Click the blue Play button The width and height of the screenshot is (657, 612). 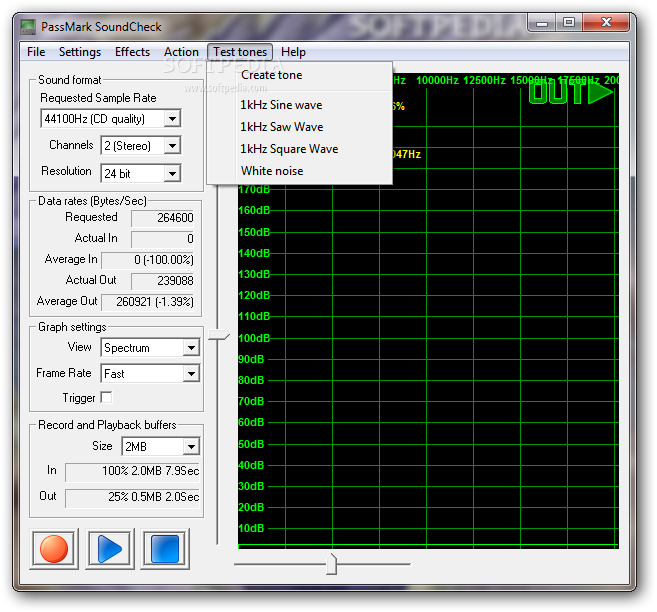pyautogui.click(x=110, y=549)
